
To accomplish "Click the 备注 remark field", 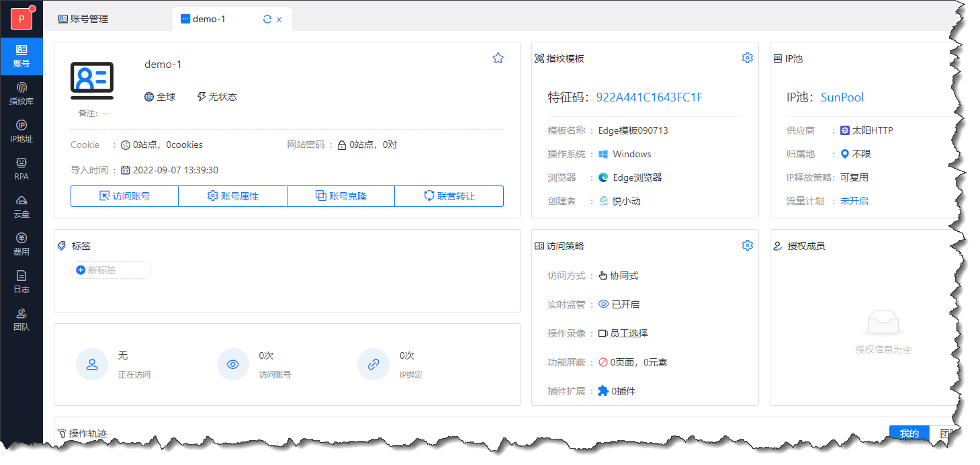I will click(93, 114).
